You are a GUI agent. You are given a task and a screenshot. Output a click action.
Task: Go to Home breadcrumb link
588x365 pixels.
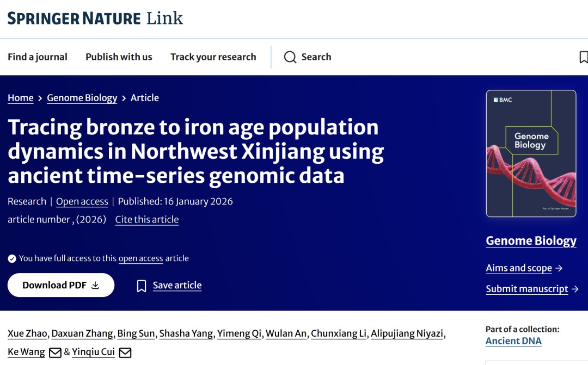point(21,98)
